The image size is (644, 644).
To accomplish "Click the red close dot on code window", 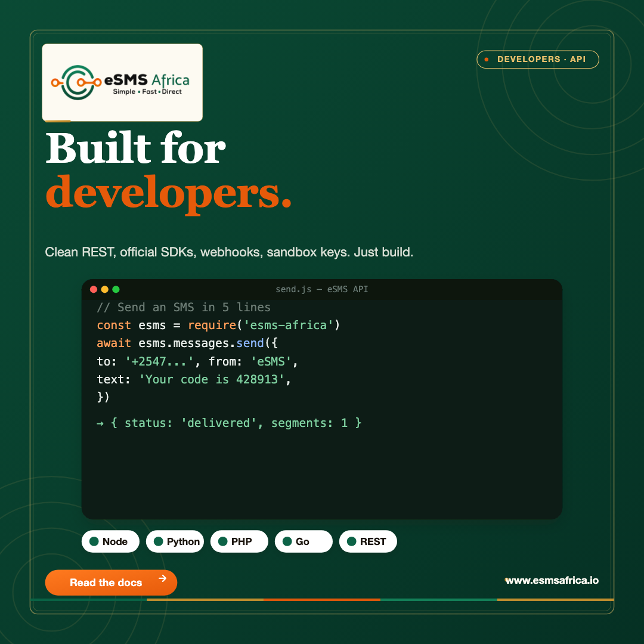I will click(94, 289).
